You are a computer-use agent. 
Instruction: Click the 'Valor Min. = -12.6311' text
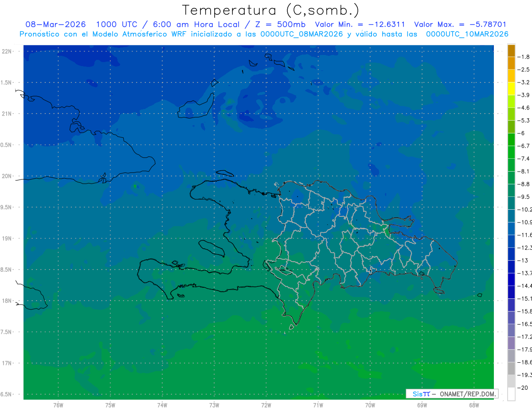tap(360, 24)
